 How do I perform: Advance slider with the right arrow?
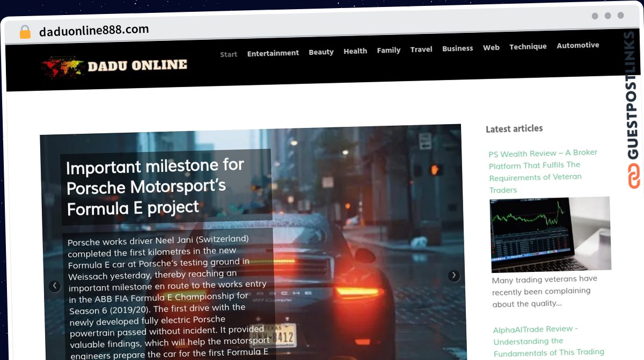tap(454, 276)
